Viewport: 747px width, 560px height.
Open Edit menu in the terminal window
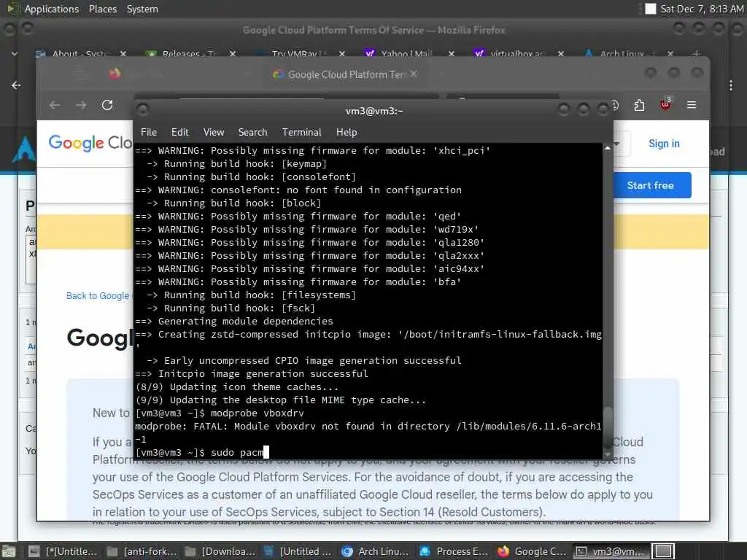click(179, 133)
